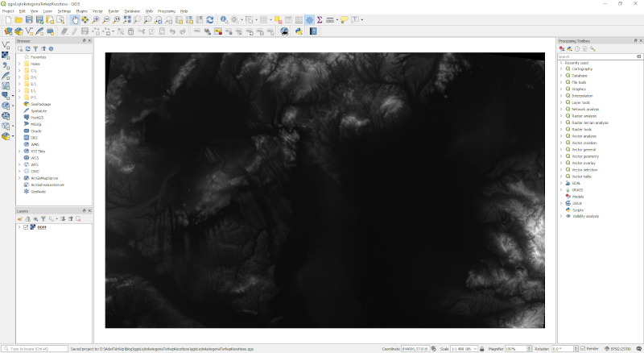
Task: Open the Project menu
Action: click(8, 11)
